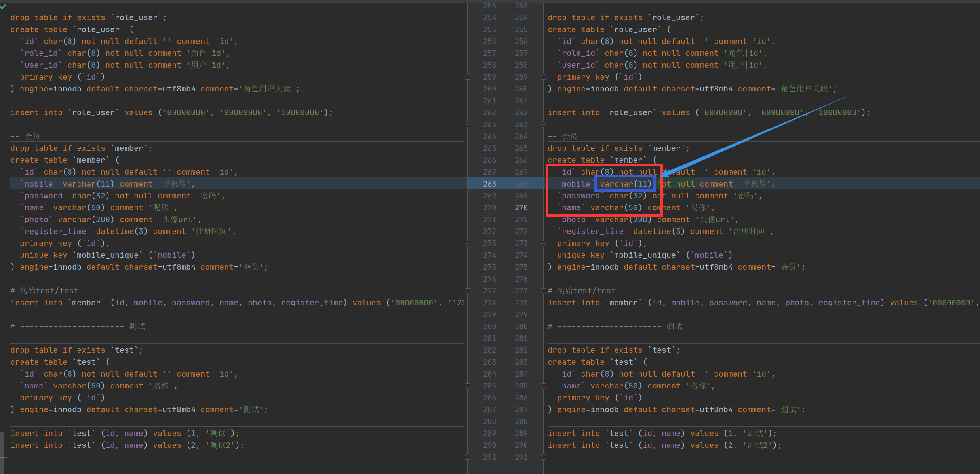
Task: Toggle fold marker at line 285, left pane
Action: click(x=467, y=386)
